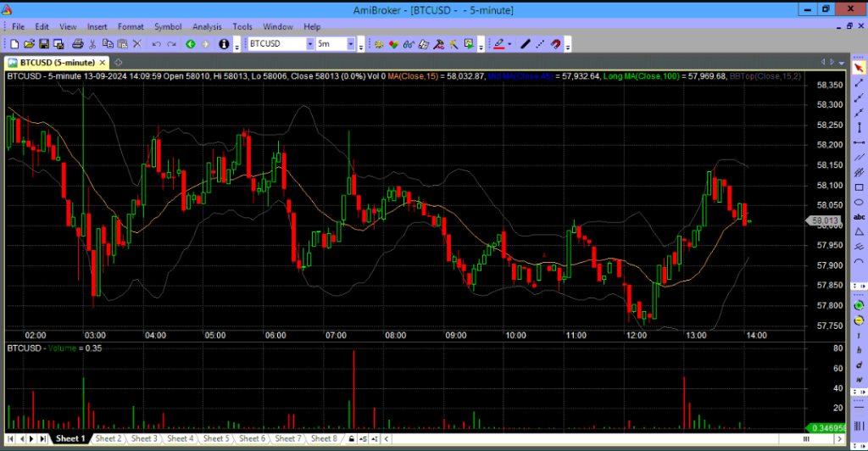
Task: Open the File menu
Action: (x=18, y=26)
